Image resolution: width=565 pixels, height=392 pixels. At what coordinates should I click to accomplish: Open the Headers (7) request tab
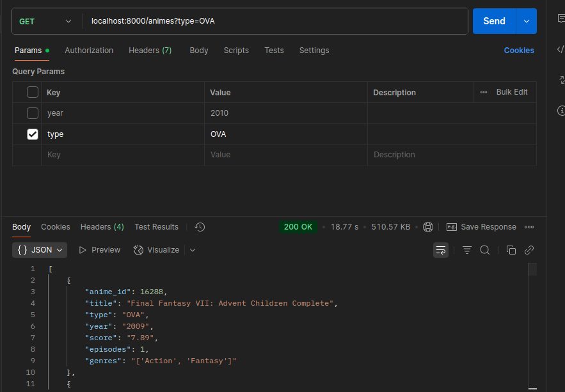(x=150, y=51)
